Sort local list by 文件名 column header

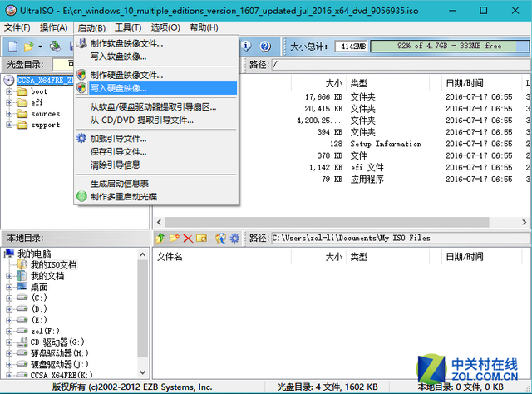(222, 257)
